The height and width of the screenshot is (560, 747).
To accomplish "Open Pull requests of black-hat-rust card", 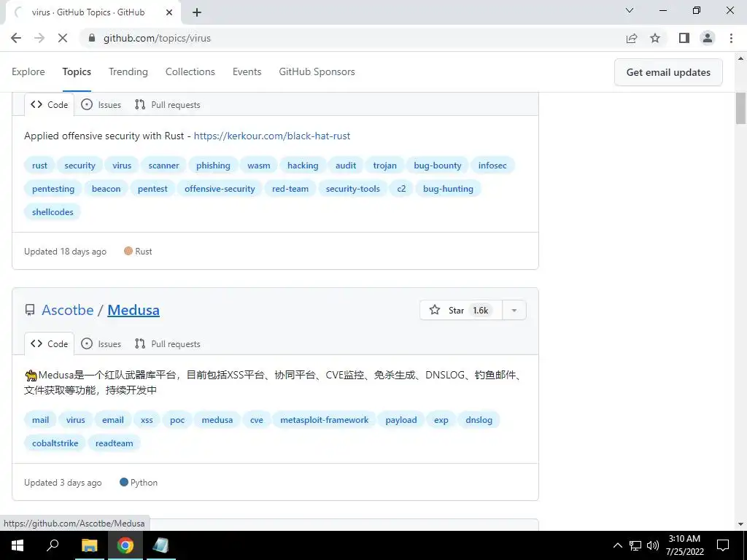I will (x=167, y=105).
